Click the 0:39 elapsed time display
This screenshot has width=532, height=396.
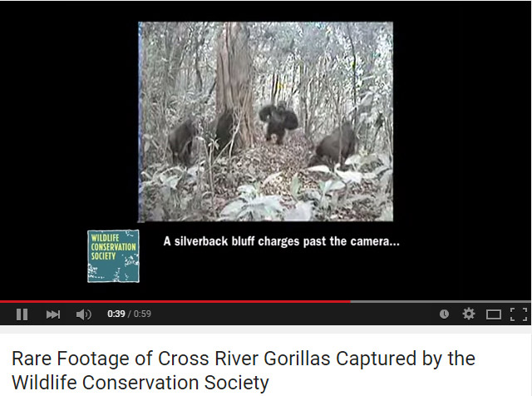[116, 314]
